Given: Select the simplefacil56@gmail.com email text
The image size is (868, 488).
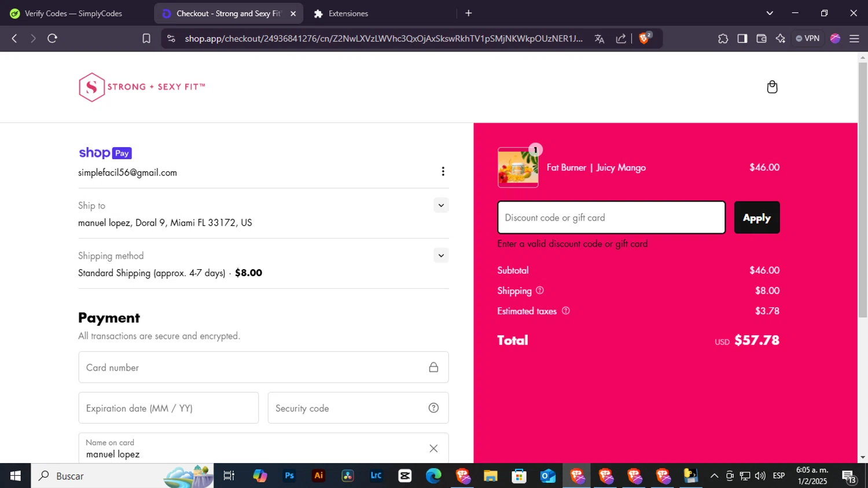Looking at the screenshot, I should 127,173.
